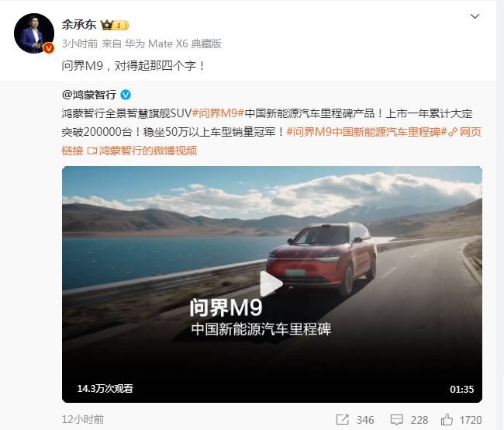Click the 01:35 video duration label
This screenshot has width=504, height=430.
(x=461, y=389)
